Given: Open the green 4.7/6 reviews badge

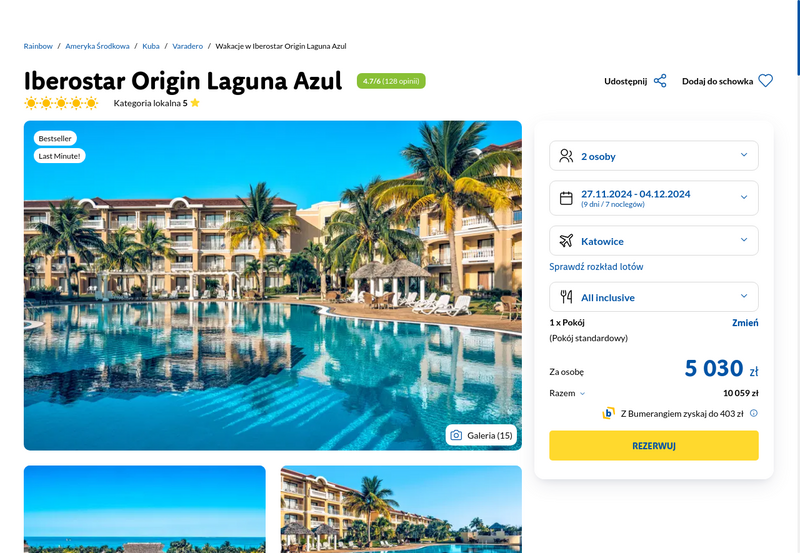Looking at the screenshot, I should (391, 81).
